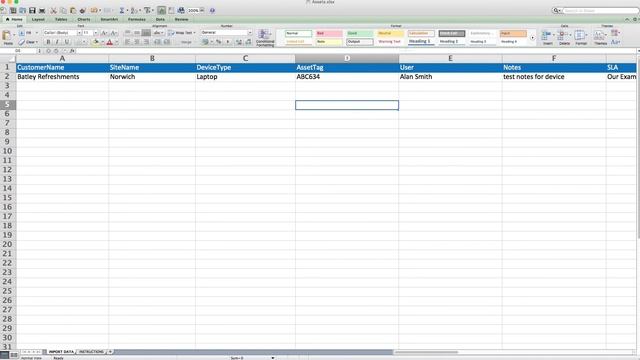
Task: Open the zoom percentage dropdown
Action: pyautogui.click(x=202, y=10)
